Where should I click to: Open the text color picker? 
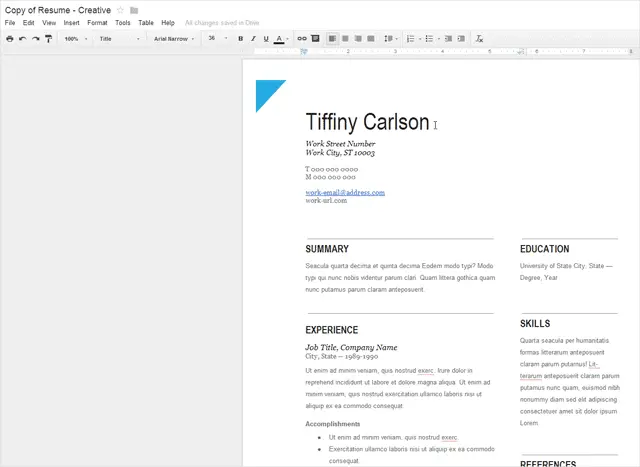click(x=281, y=39)
